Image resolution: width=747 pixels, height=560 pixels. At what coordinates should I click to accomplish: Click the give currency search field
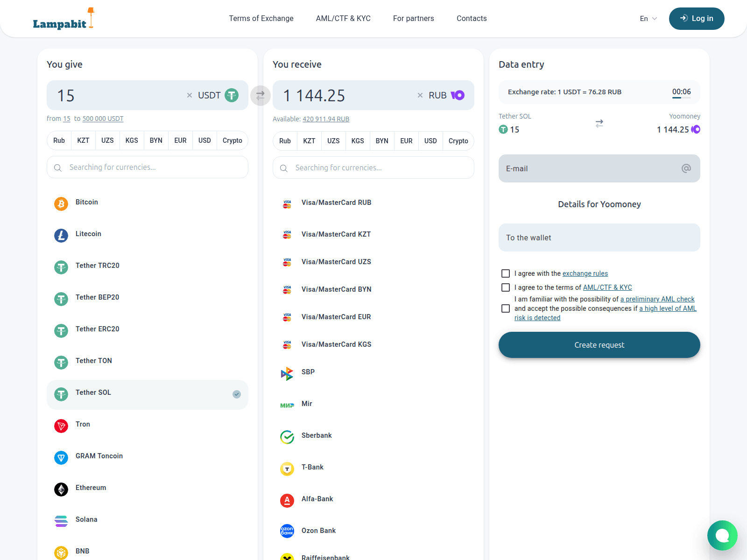(148, 167)
